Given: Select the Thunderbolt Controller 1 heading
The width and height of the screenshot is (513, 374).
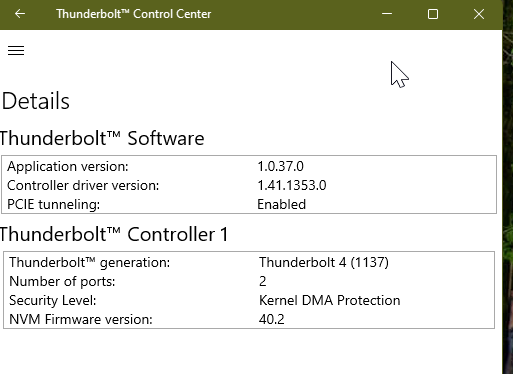Looking at the screenshot, I should (114, 234).
